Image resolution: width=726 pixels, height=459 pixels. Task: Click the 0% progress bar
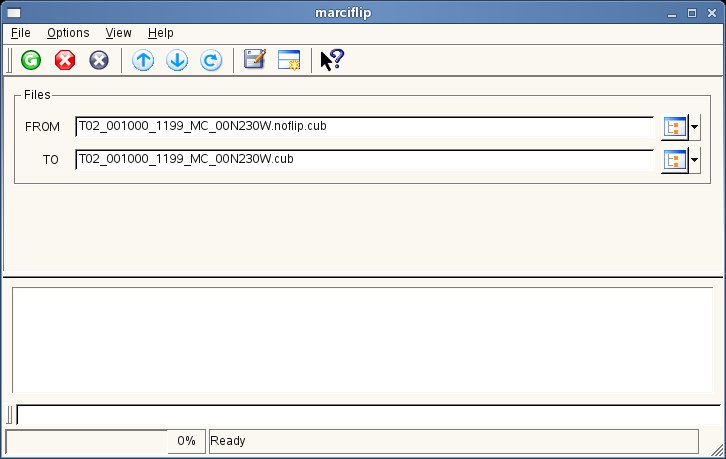(x=105, y=441)
